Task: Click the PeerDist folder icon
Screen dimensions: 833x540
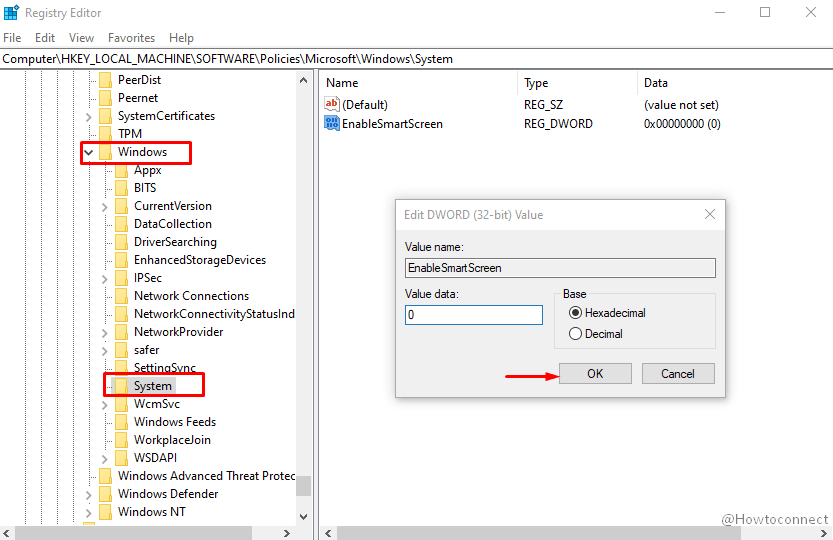Action: (x=106, y=80)
